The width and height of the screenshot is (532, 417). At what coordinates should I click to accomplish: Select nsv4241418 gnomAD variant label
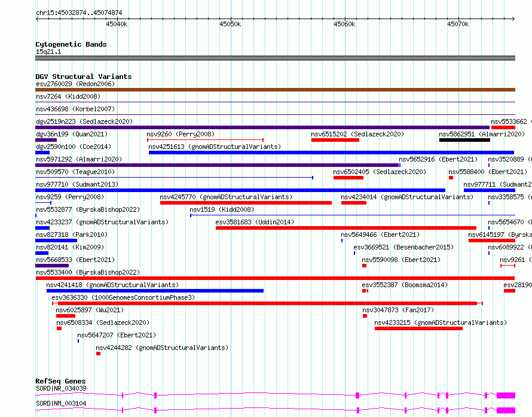pyautogui.click(x=112, y=285)
